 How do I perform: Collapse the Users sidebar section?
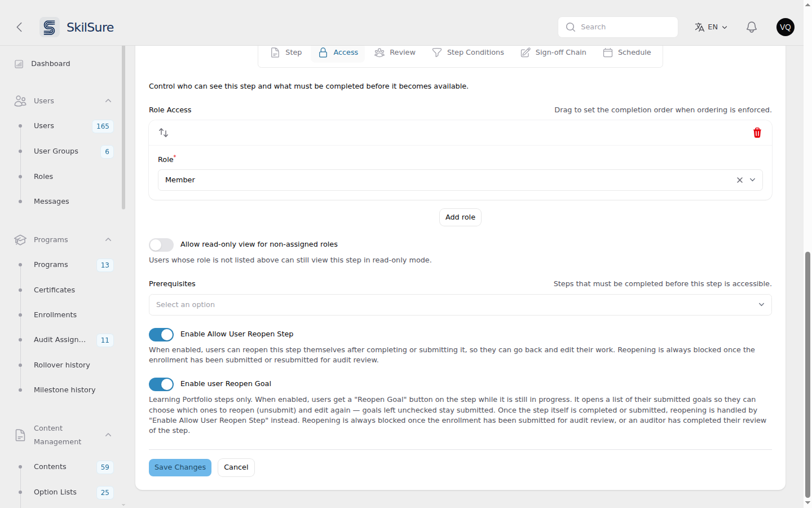pyautogui.click(x=108, y=101)
